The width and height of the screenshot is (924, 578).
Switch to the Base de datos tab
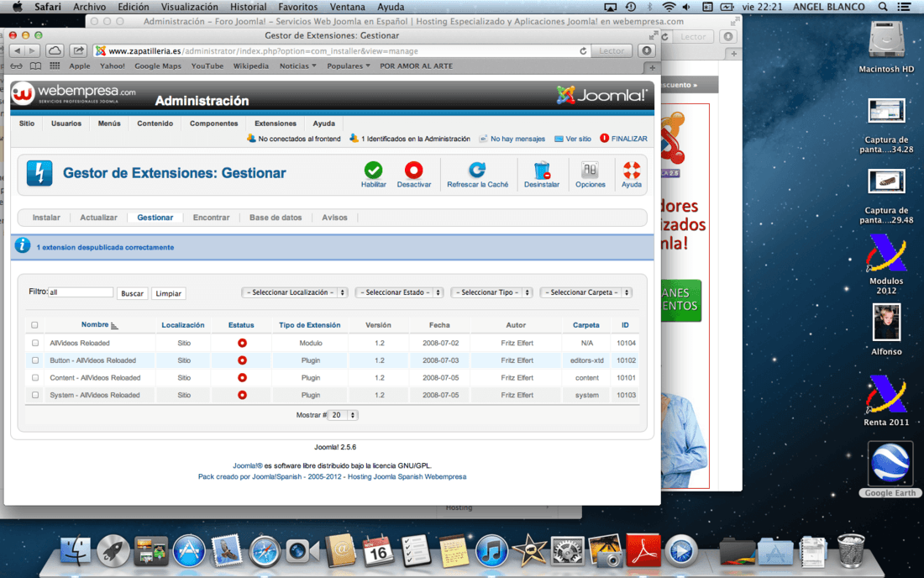pyautogui.click(x=276, y=218)
